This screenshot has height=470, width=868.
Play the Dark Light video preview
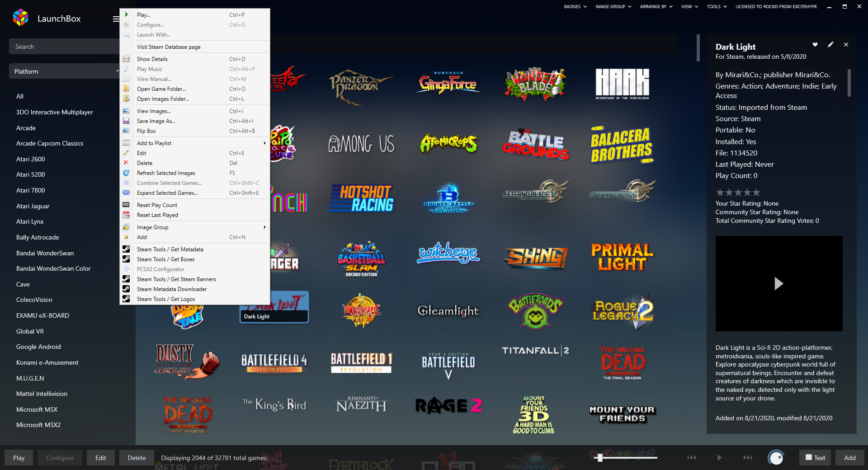(778, 284)
